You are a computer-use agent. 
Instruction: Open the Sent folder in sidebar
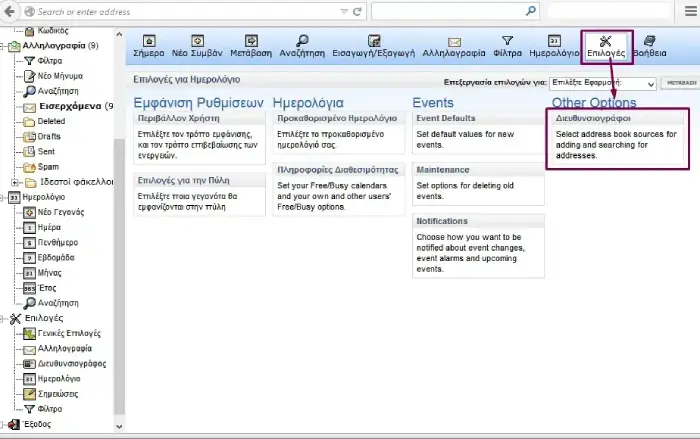[x=46, y=151]
